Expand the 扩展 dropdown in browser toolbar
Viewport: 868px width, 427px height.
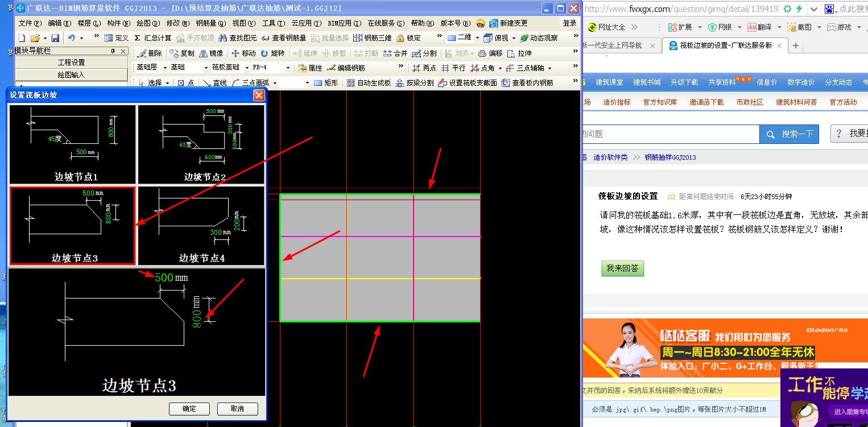[x=700, y=27]
